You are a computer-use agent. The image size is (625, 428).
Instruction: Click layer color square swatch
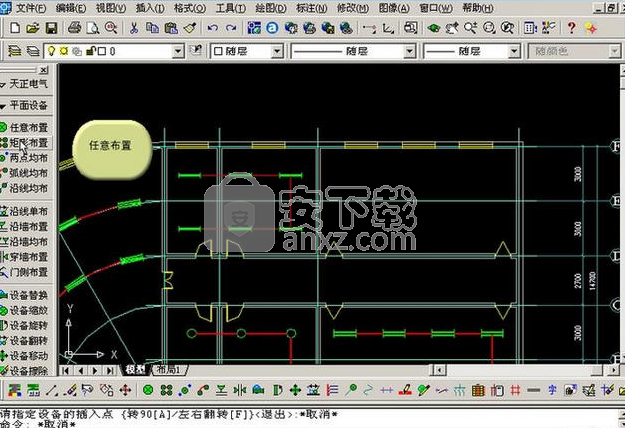pyautogui.click(x=102, y=51)
